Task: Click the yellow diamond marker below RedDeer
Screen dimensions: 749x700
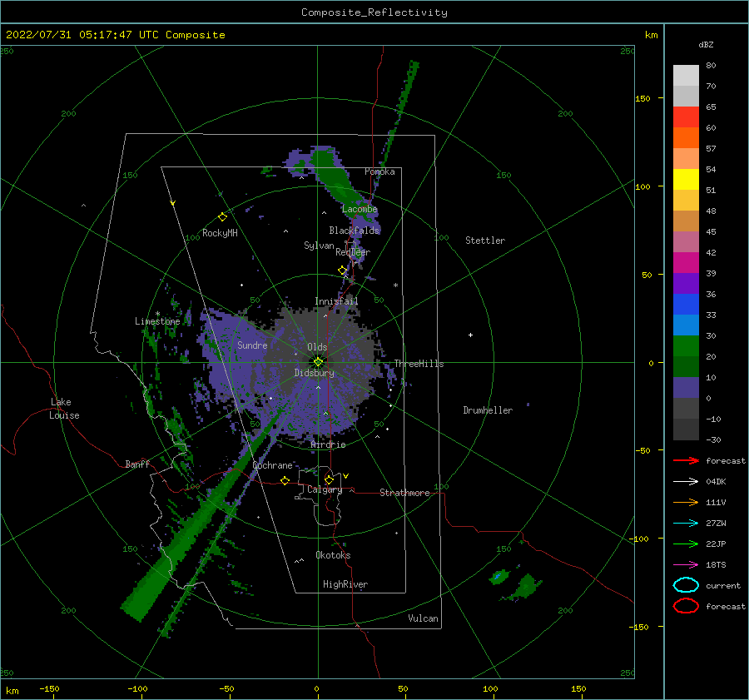Action: click(342, 271)
